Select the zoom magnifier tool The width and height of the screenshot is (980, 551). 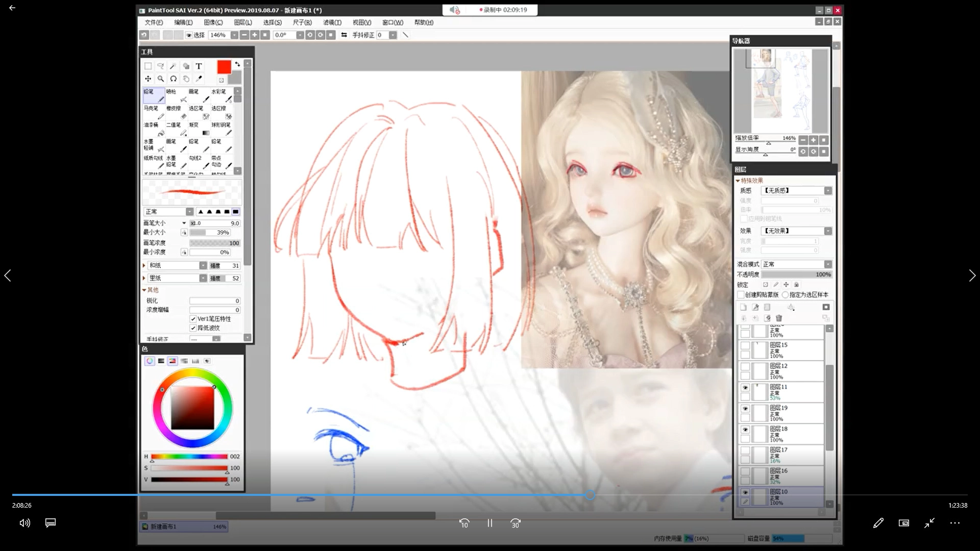[x=160, y=79]
